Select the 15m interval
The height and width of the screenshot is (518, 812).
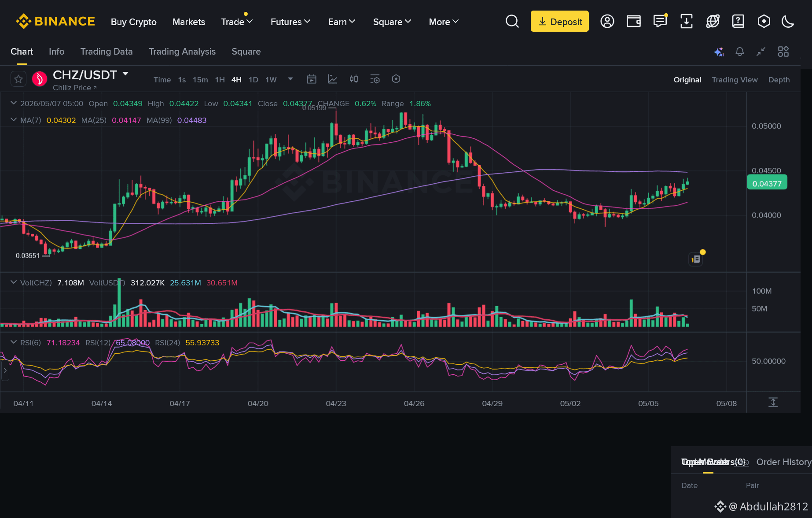tap(200, 80)
